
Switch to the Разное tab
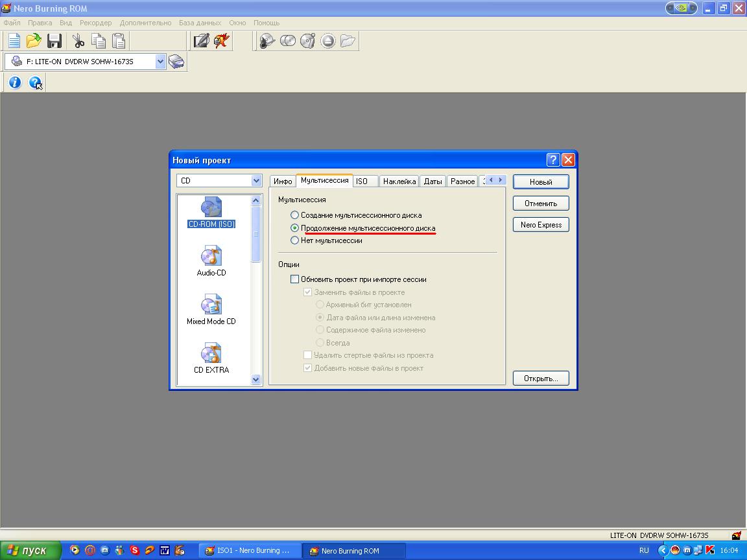[x=462, y=181]
